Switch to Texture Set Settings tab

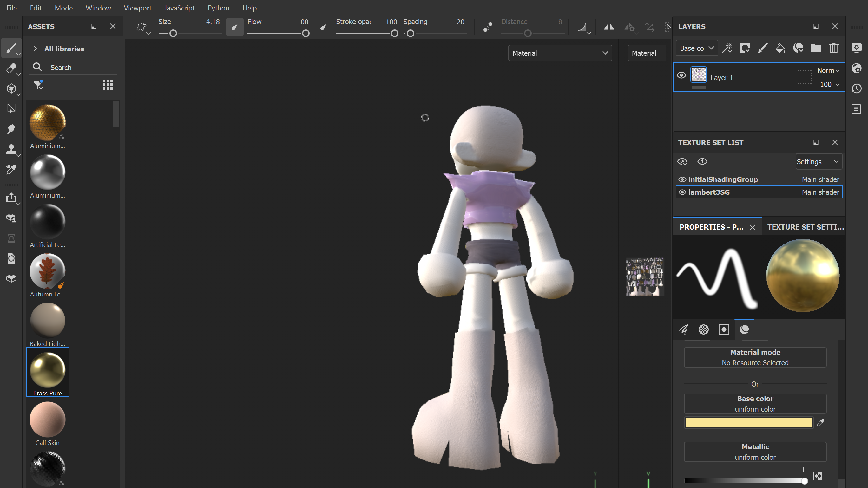click(805, 227)
